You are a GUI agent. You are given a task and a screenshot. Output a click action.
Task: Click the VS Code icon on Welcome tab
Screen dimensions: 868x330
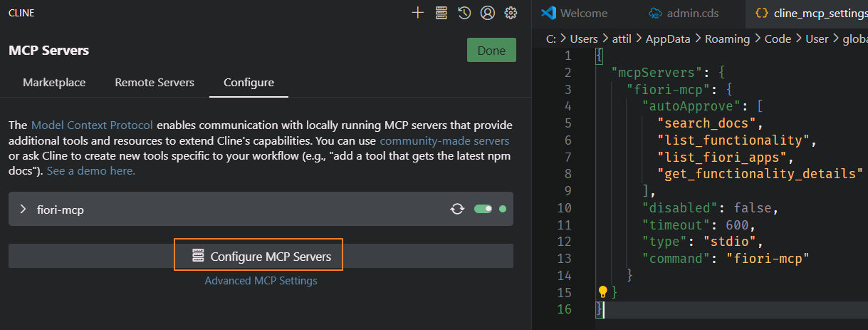point(548,13)
